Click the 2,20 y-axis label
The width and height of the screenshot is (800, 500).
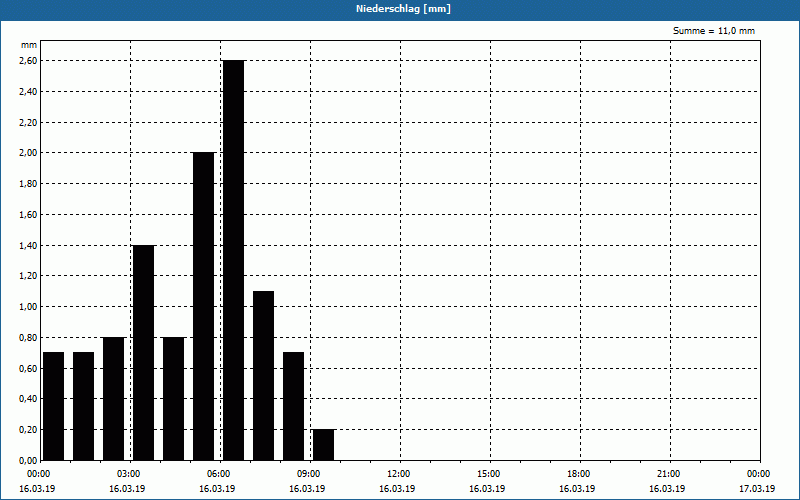tap(28, 122)
